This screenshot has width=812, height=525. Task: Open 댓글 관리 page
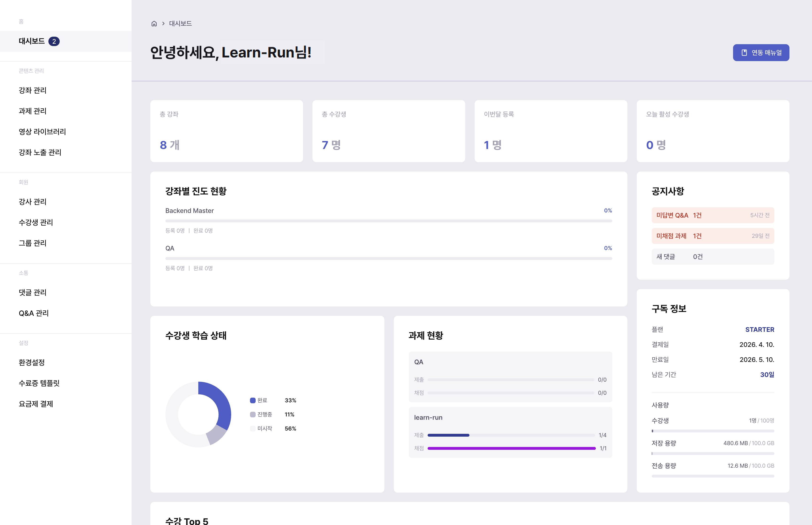click(32, 293)
